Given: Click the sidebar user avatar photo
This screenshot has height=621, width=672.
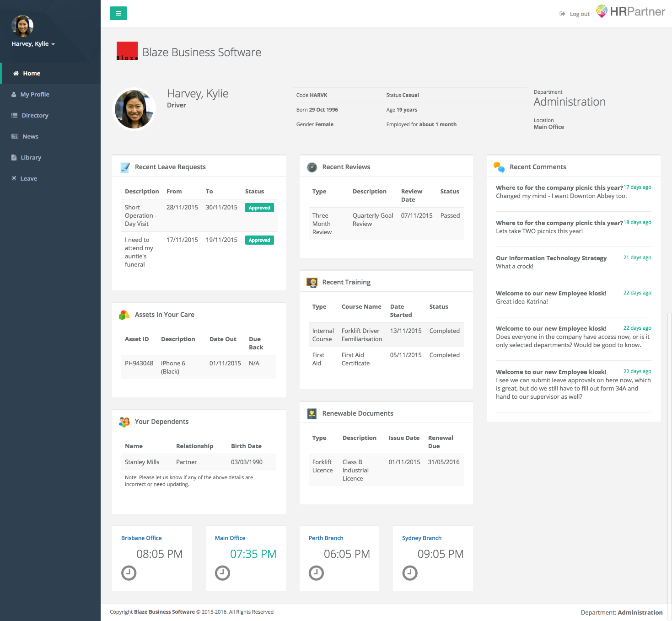Looking at the screenshot, I should (22, 26).
